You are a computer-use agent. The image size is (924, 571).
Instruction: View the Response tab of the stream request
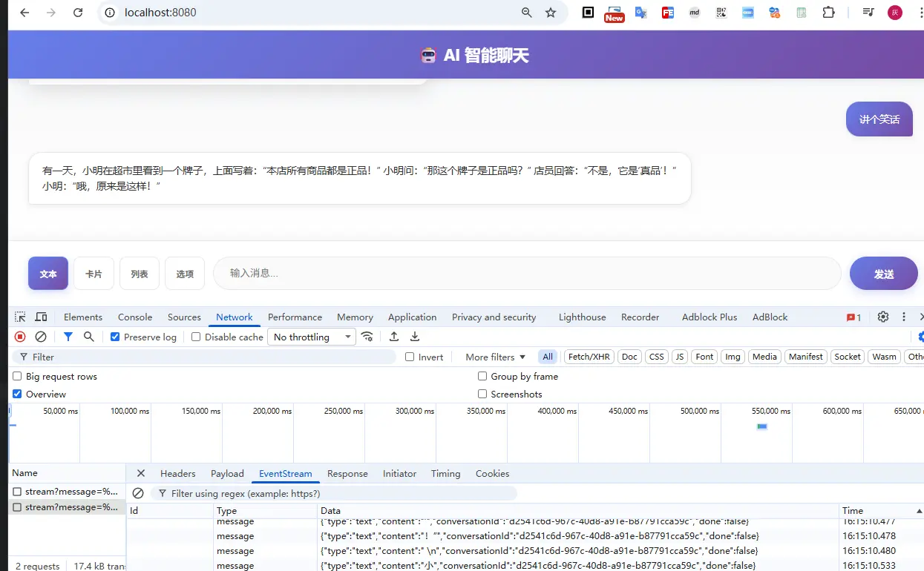(x=347, y=473)
